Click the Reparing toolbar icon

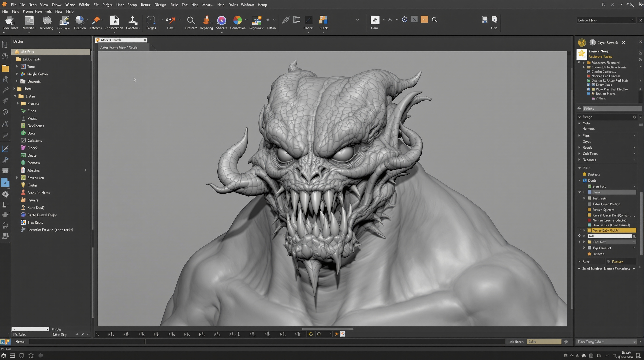click(206, 20)
